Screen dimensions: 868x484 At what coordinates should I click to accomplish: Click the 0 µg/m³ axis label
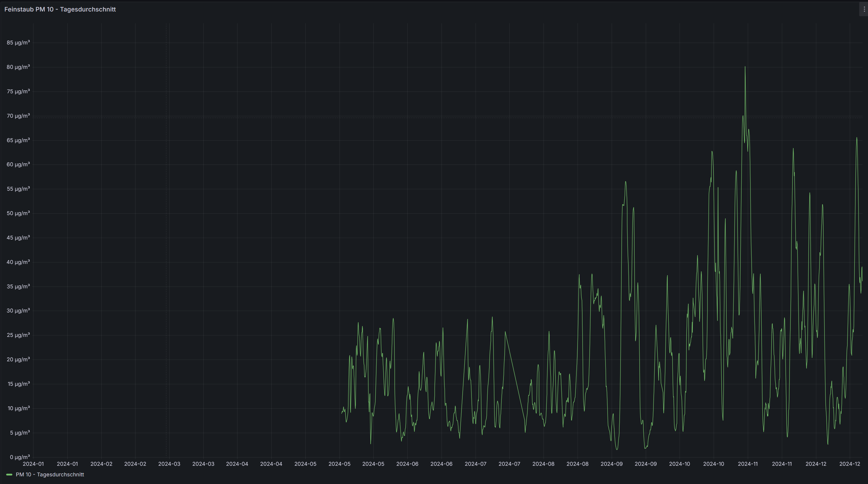tap(20, 457)
